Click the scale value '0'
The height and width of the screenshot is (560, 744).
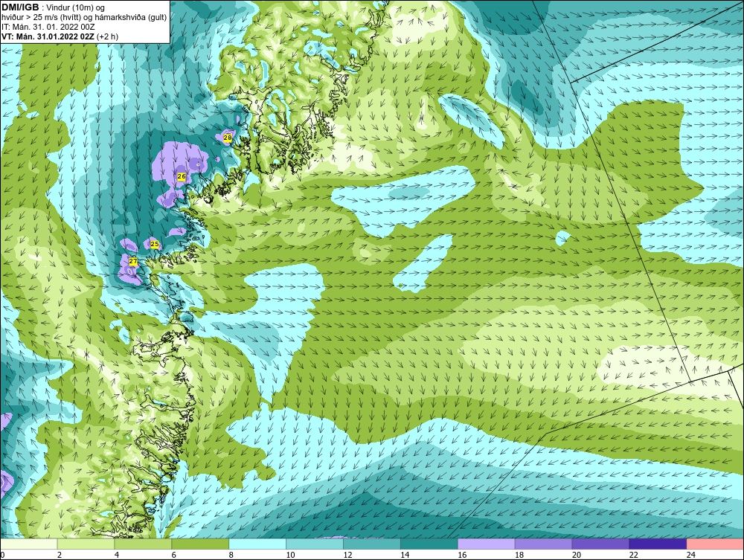pos(2,555)
